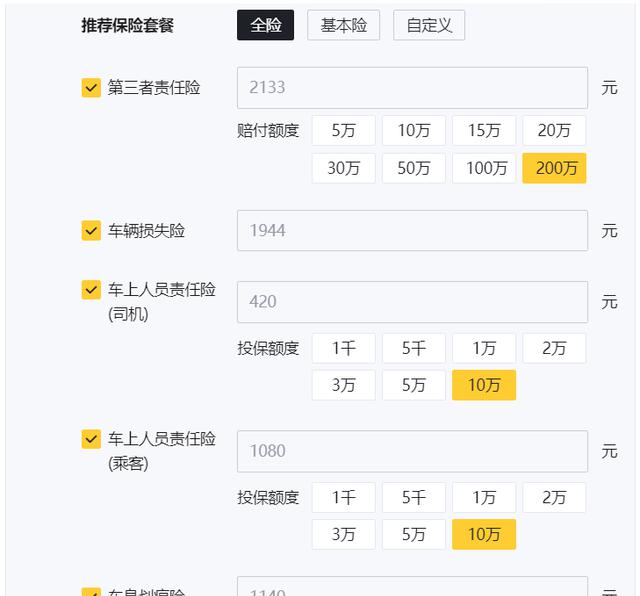Image resolution: width=640 pixels, height=596 pixels.
Task: Choose 100万 third-party 赔付额度
Action: (484, 168)
